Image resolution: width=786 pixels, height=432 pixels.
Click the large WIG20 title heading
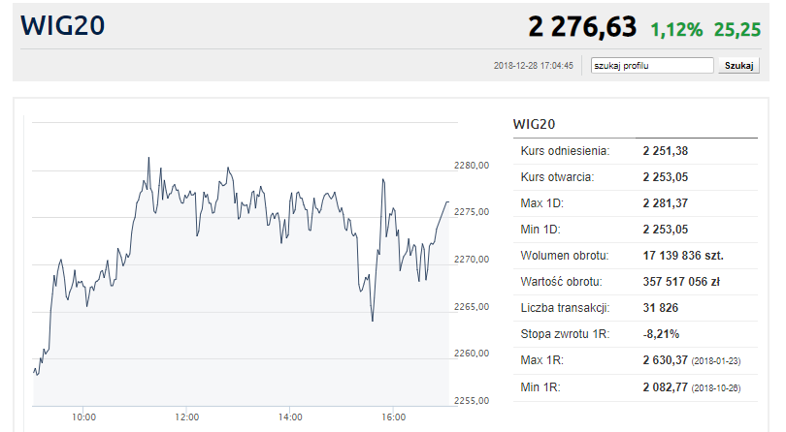click(x=63, y=26)
